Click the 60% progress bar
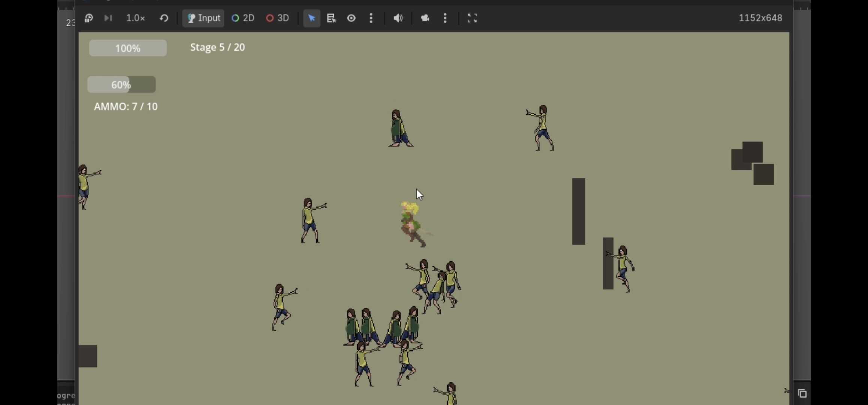Viewport: 868px width, 405px height. [x=121, y=85]
